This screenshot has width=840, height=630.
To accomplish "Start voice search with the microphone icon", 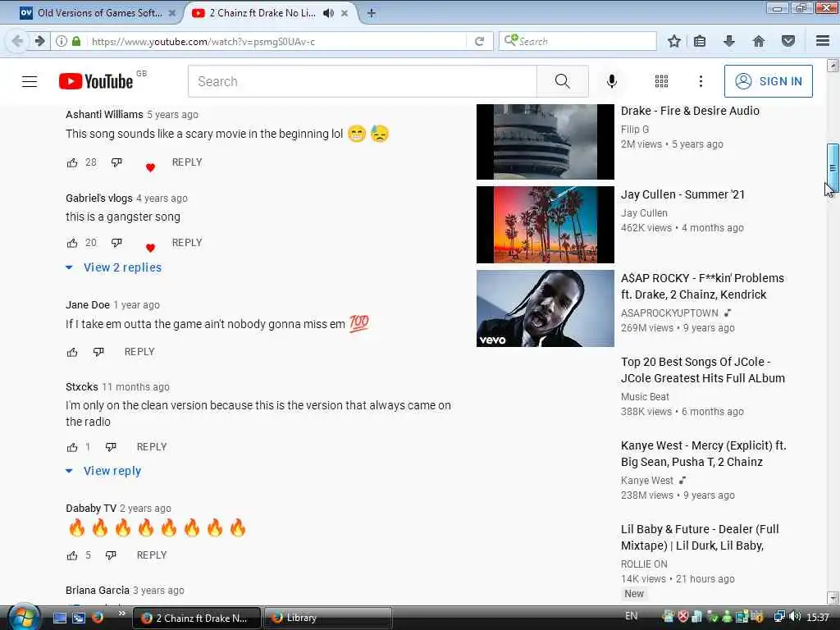I will (x=612, y=81).
